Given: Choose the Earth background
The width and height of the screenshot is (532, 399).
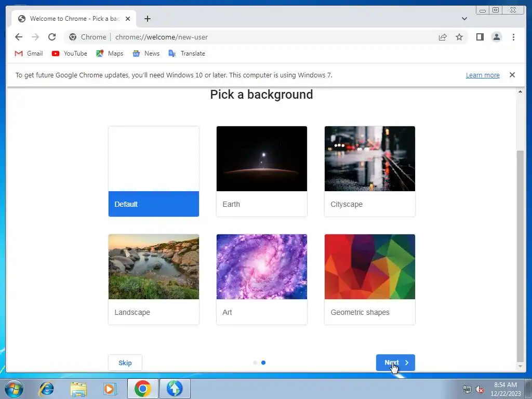Looking at the screenshot, I should (262, 171).
